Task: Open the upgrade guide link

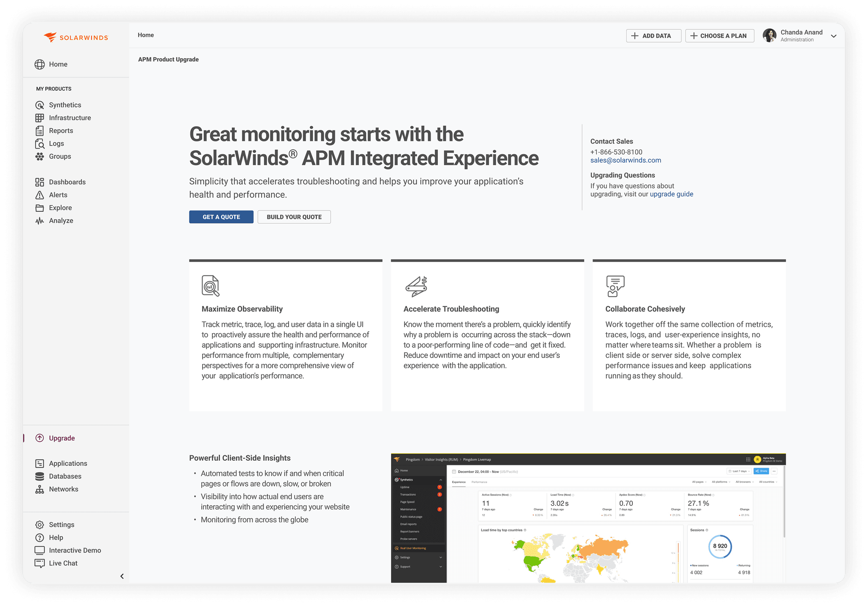Action: click(x=671, y=194)
